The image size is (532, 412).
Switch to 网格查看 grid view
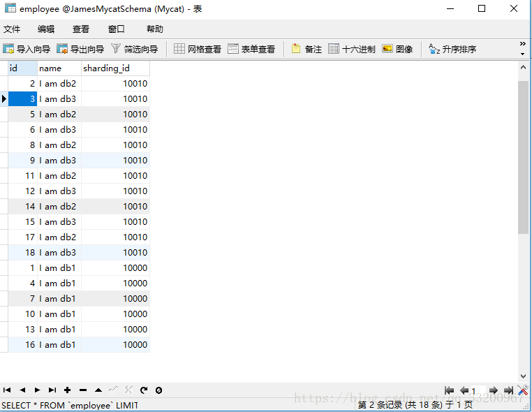pos(198,49)
